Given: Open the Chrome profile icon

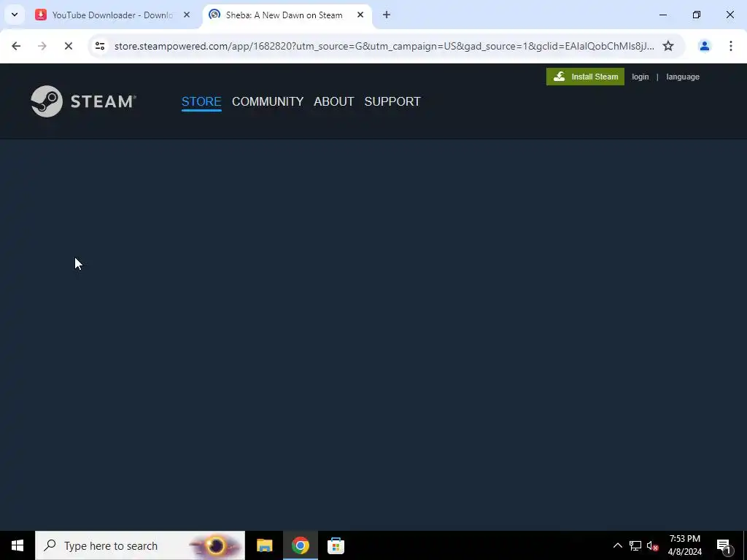Looking at the screenshot, I should (x=704, y=46).
